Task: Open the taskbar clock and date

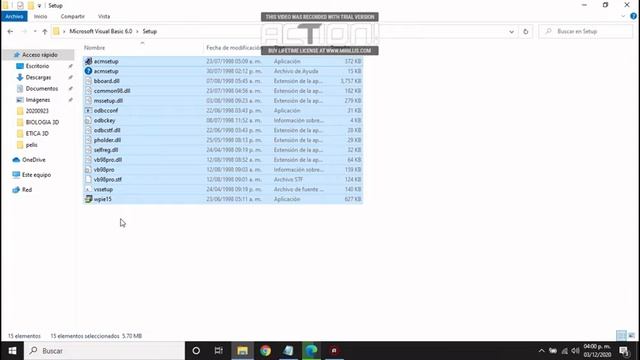Action: [597, 351]
